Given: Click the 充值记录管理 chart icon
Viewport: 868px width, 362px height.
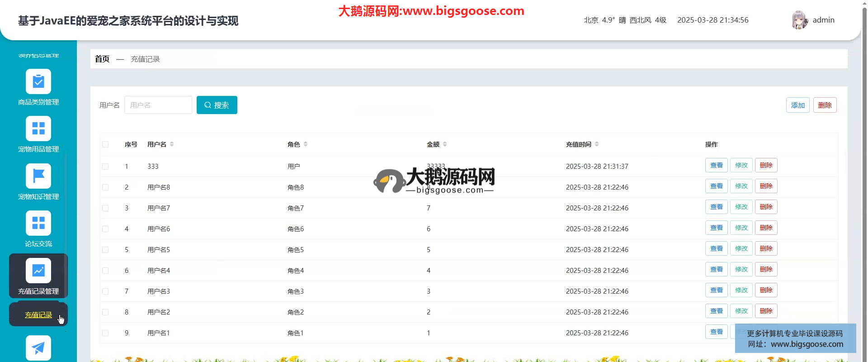Looking at the screenshot, I should [38, 271].
